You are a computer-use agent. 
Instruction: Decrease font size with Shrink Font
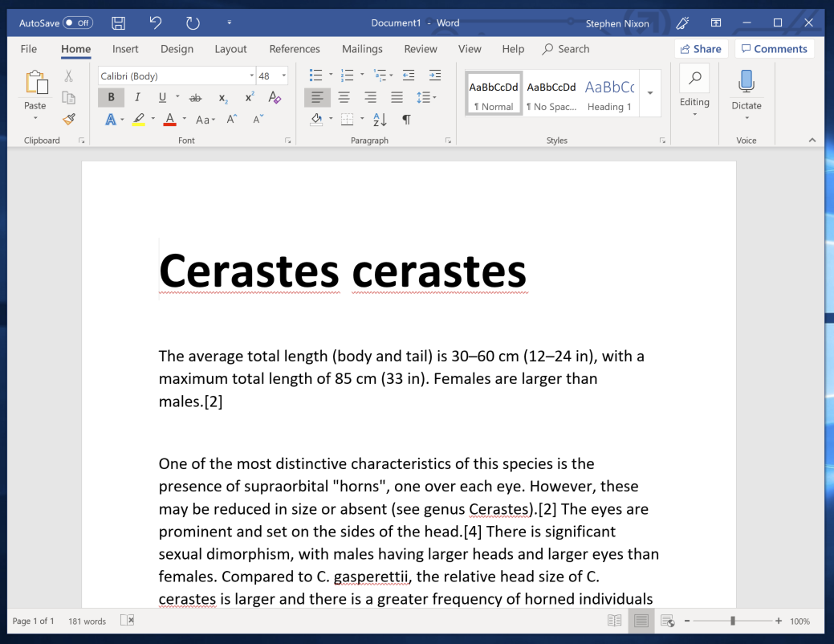258,119
